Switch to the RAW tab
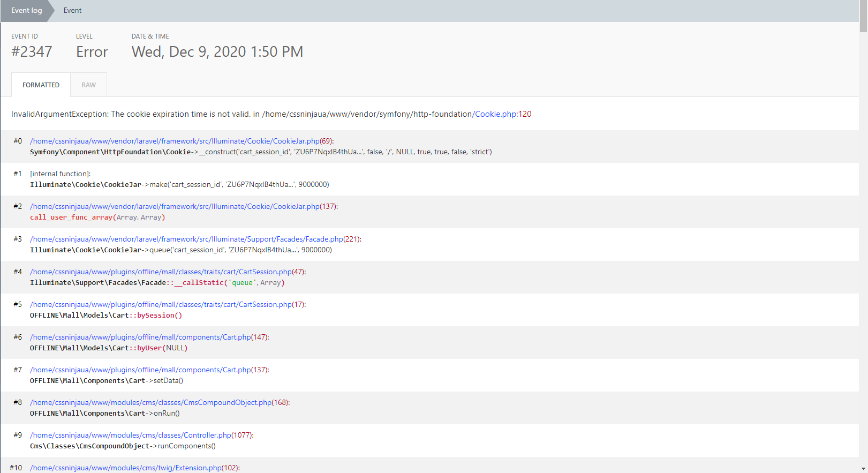Screen dimensions: 868x473 (x=88, y=85)
